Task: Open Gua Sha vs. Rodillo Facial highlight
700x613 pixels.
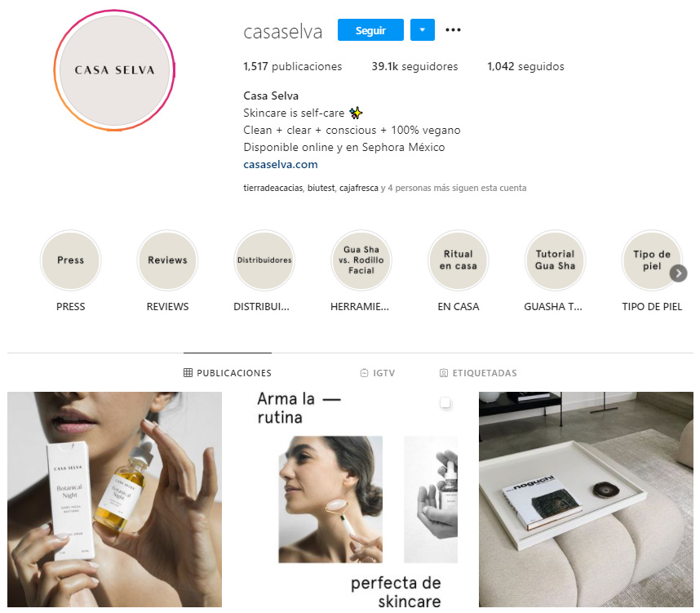Action: [x=361, y=260]
